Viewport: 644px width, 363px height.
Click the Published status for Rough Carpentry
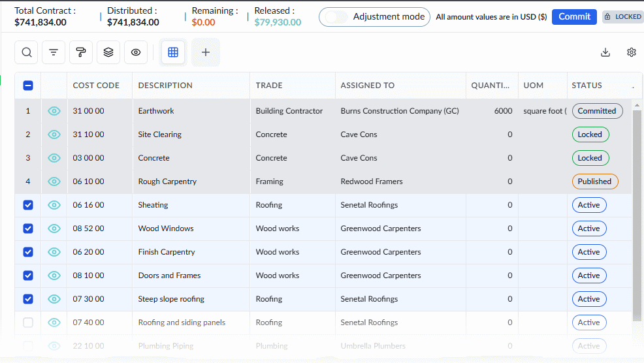tap(595, 181)
